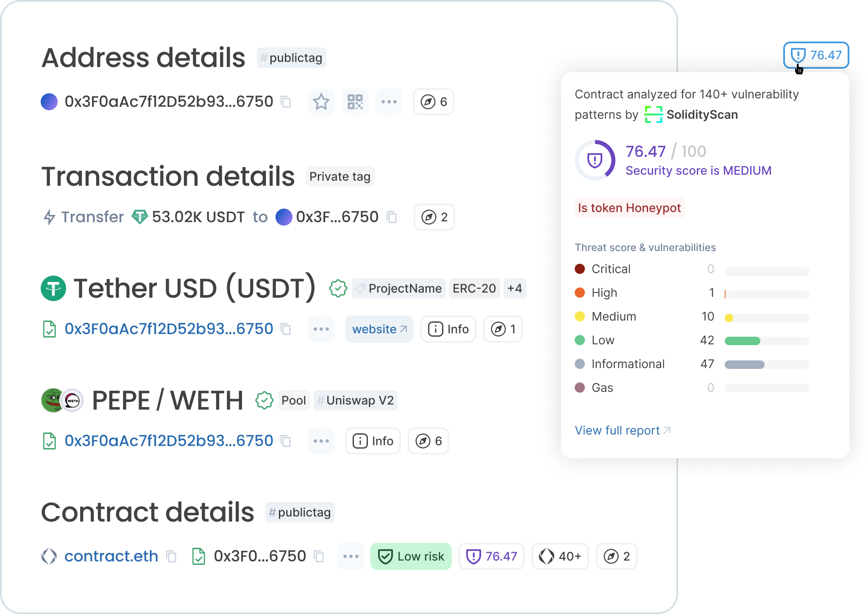Copy the address 0x3F0aAc7f12D52b93...6750
The height and width of the screenshot is (614, 868).
pyautogui.click(x=287, y=102)
